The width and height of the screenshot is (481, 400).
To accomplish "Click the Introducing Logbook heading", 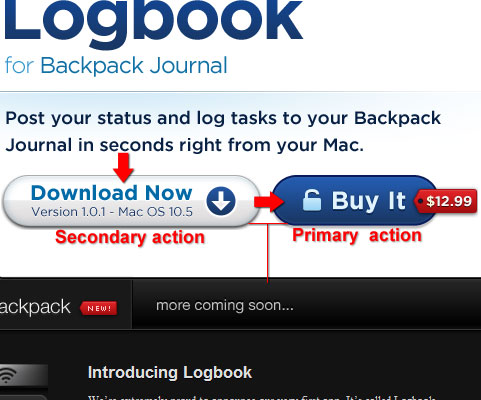I will tap(170, 372).
